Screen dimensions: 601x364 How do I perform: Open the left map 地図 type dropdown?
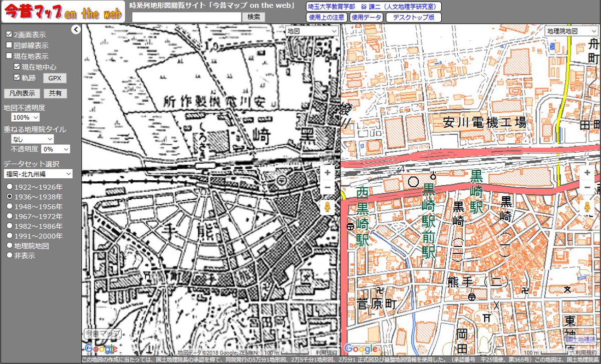pyautogui.click(x=312, y=31)
